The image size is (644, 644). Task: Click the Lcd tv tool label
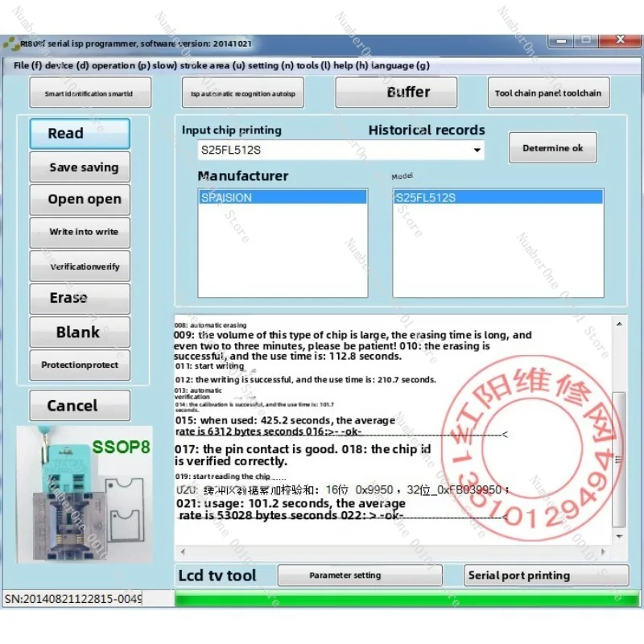point(217,576)
